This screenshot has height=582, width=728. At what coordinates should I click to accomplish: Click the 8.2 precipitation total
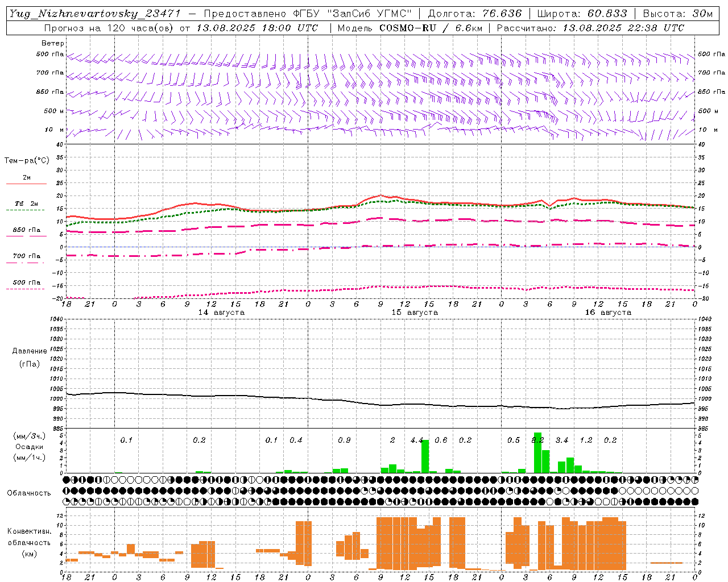(537, 440)
